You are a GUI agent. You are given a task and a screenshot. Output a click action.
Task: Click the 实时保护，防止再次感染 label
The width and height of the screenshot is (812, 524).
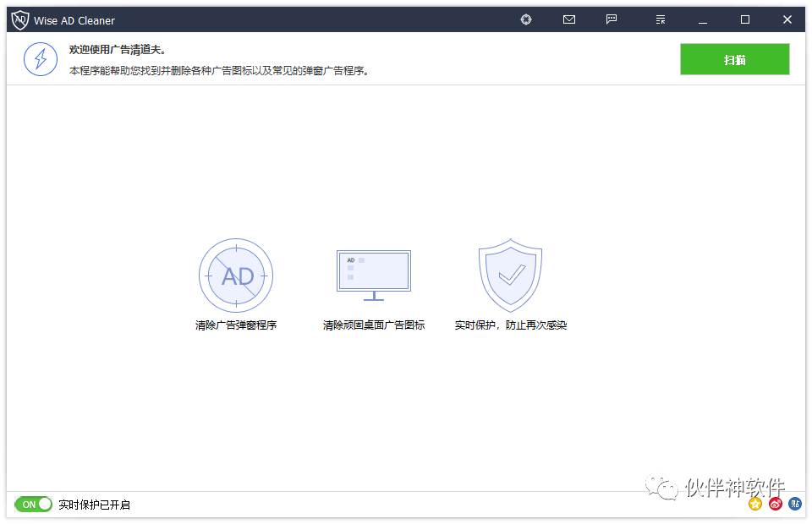click(x=510, y=324)
